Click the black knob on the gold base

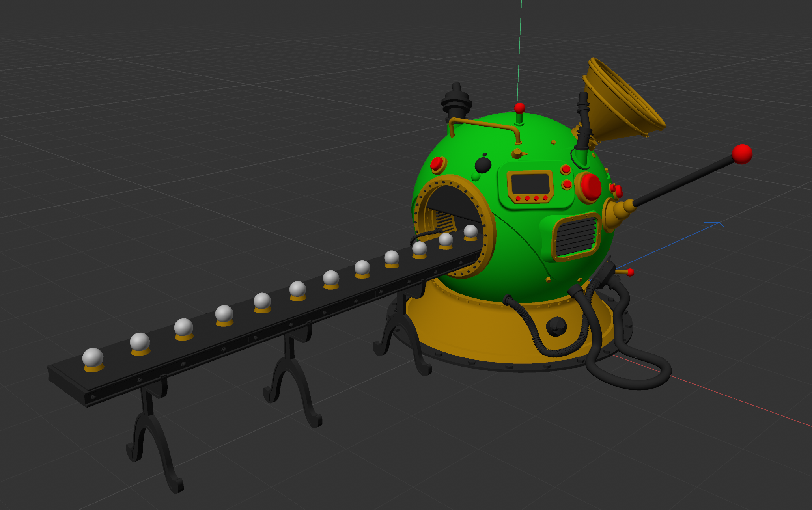click(x=556, y=326)
